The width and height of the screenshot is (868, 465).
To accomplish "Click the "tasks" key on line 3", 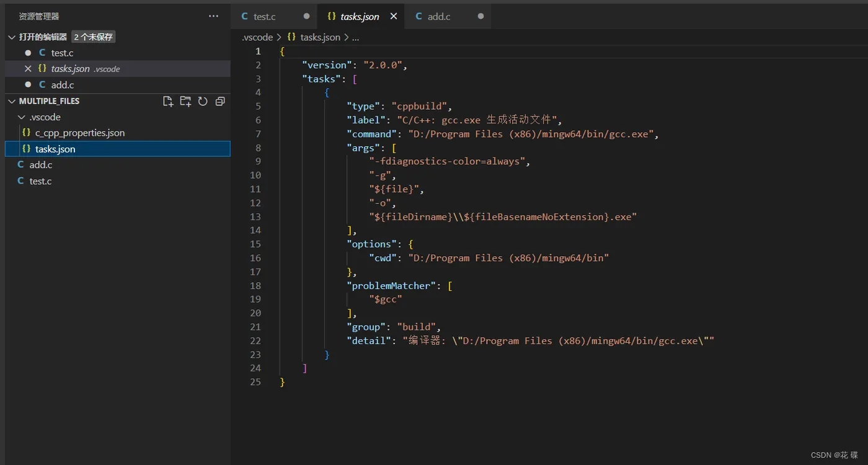I will pyautogui.click(x=321, y=79).
